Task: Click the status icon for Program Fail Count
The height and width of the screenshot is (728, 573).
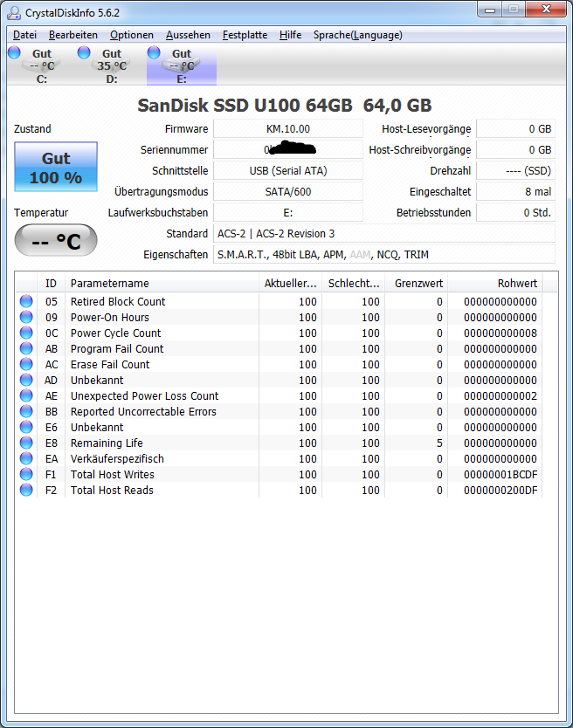Action: [26, 348]
